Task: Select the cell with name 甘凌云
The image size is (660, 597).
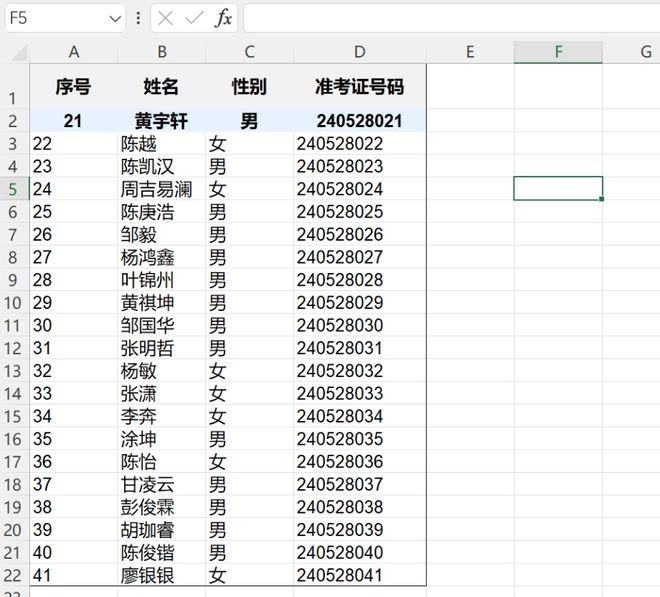Action: point(162,484)
